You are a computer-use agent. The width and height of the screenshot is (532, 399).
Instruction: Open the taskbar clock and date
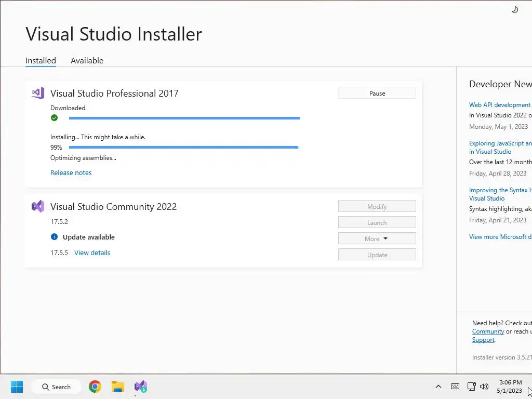(x=510, y=387)
